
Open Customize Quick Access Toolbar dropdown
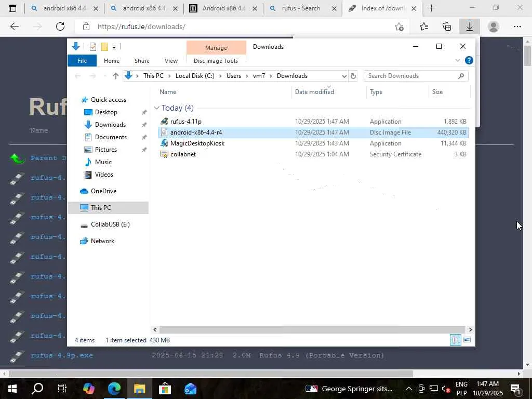(x=114, y=47)
